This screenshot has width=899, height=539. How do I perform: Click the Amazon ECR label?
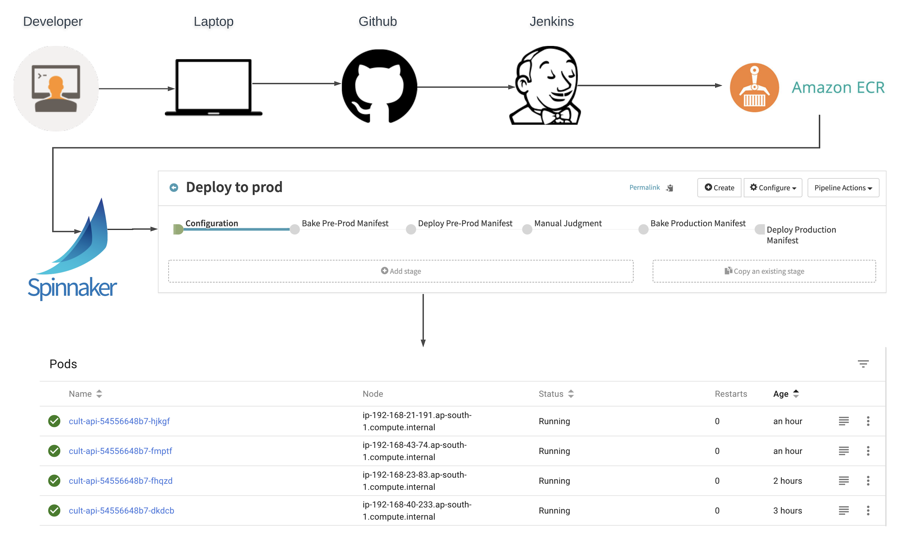pos(838,87)
